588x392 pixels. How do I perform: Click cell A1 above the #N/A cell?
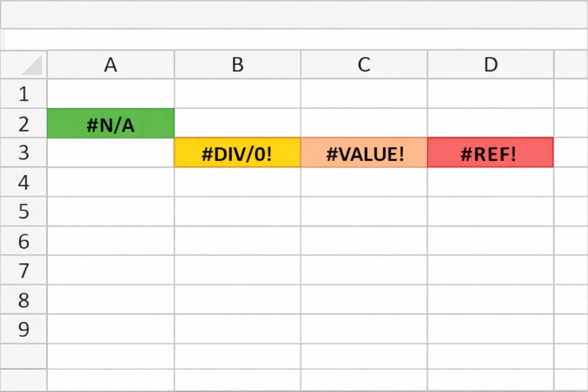110,94
